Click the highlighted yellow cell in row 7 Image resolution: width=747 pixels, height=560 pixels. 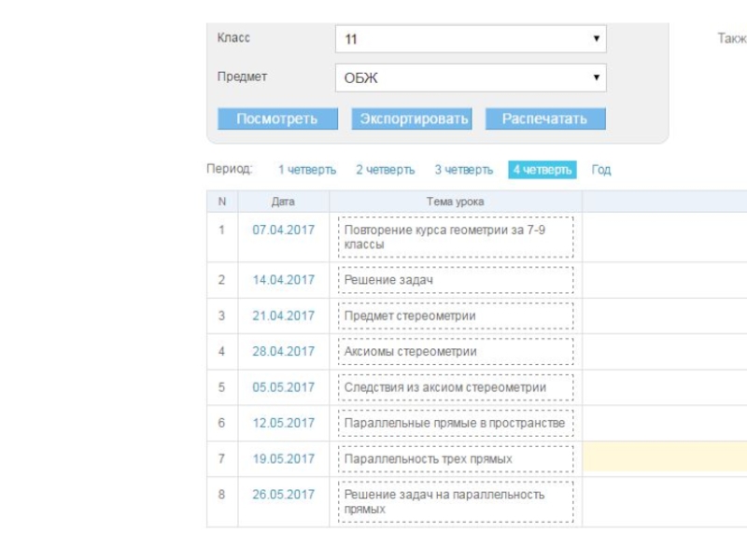point(664,458)
